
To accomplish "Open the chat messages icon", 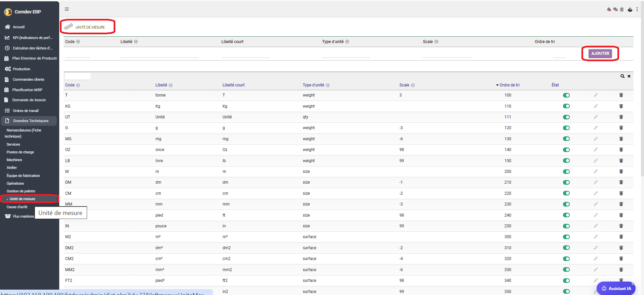I will coord(615,9).
